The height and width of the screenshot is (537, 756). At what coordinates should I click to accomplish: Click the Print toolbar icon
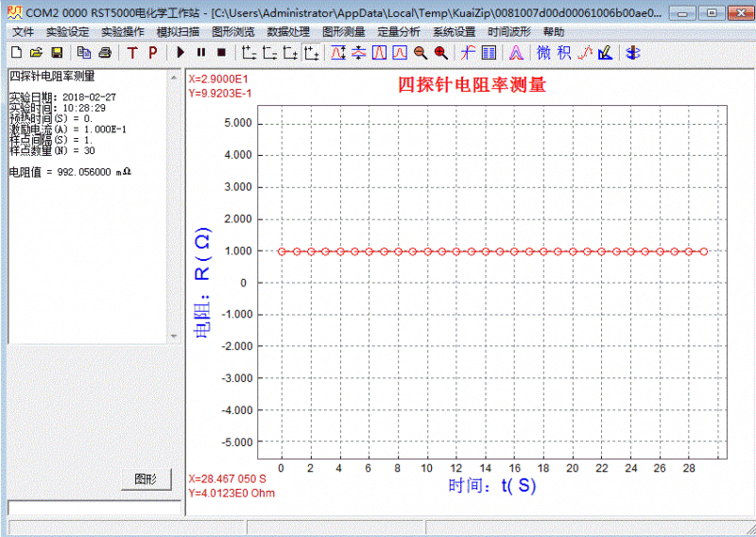105,52
